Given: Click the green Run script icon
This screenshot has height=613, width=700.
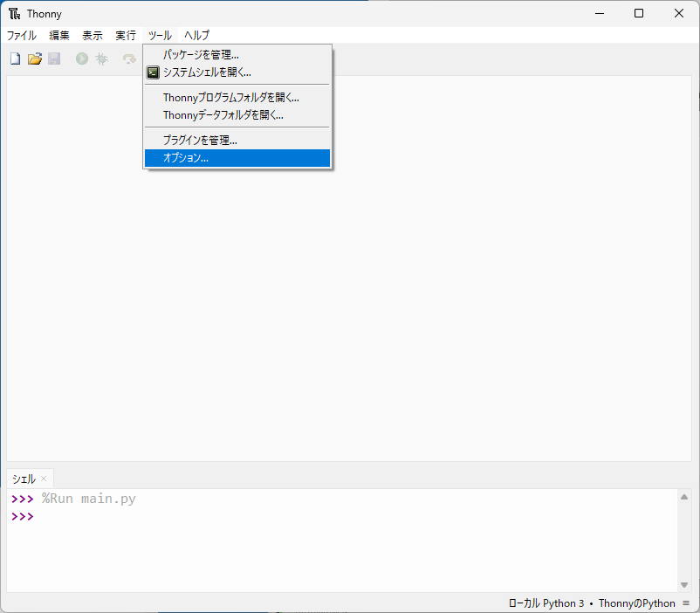Looking at the screenshot, I should [82, 59].
